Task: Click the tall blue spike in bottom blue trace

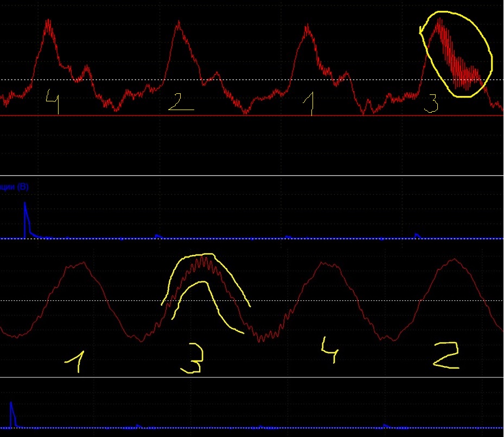Action: (x=12, y=415)
